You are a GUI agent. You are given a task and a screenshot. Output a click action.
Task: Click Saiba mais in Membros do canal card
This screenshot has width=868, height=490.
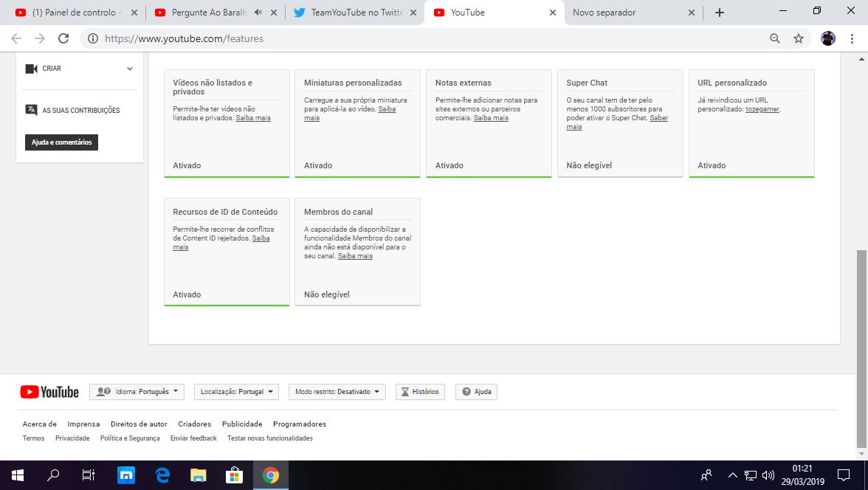[x=356, y=256]
